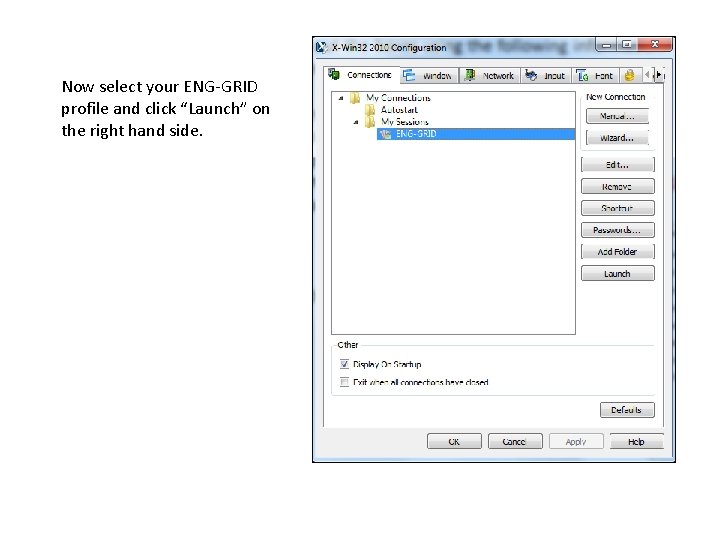Click the Apply button
Screen dimensions: 720x540
click(576, 441)
